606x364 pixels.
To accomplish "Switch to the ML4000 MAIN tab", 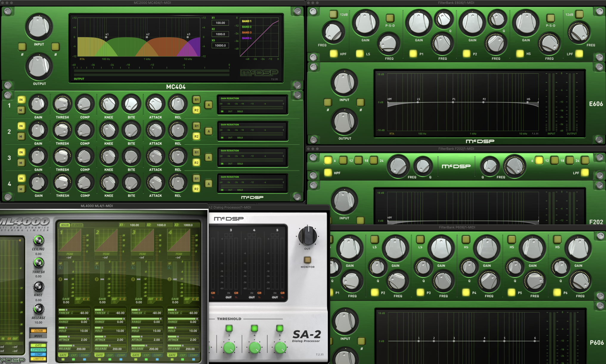I will pos(65,225).
